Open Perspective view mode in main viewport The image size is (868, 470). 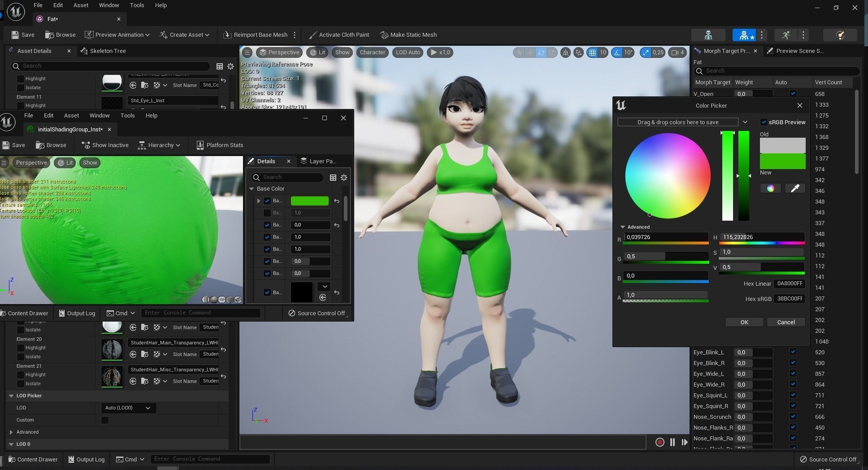[x=279, y=52]
